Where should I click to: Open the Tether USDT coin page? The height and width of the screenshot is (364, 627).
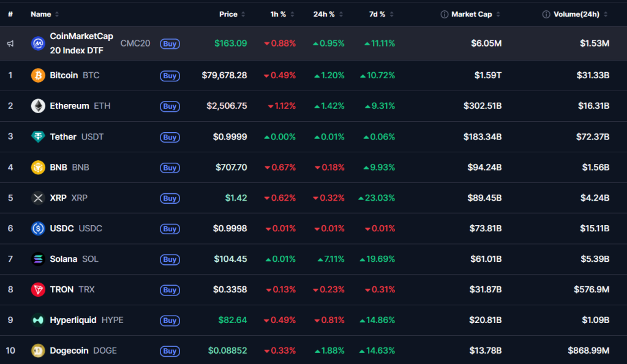[x=77, y=136]
